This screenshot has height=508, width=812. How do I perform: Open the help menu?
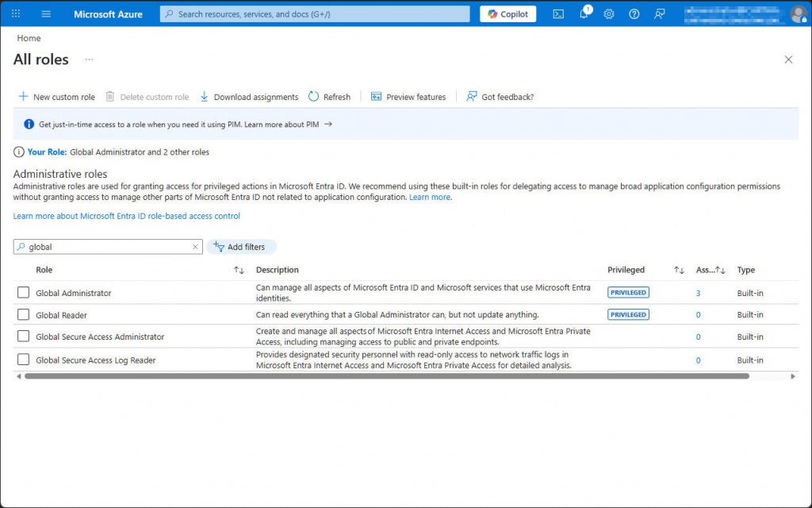pos(634,13)
